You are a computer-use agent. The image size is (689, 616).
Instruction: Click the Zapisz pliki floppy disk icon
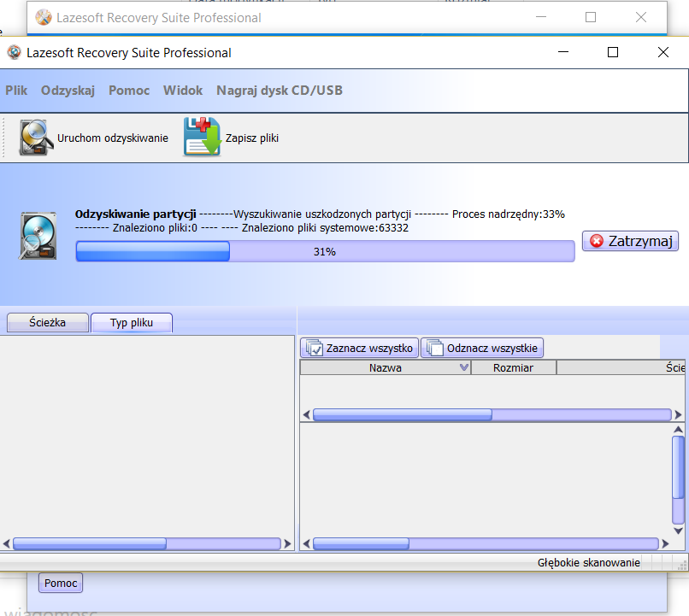[x=202, y=137]
